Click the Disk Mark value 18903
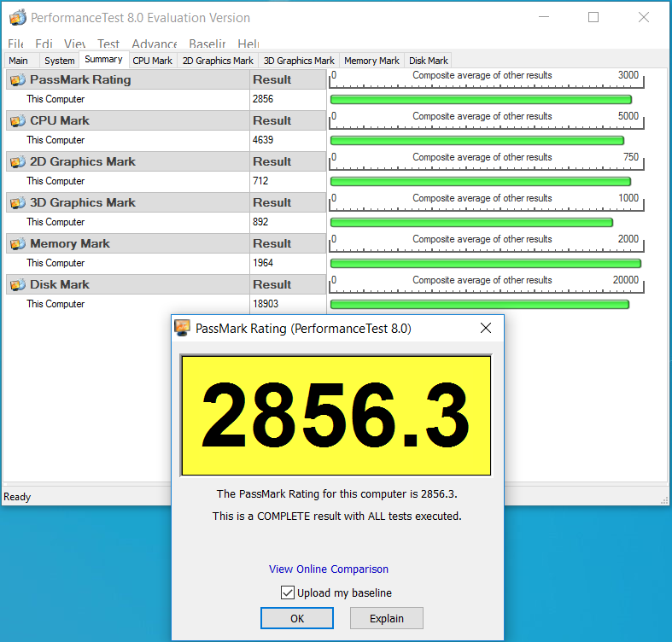672x642 pixels. (266, 303)
